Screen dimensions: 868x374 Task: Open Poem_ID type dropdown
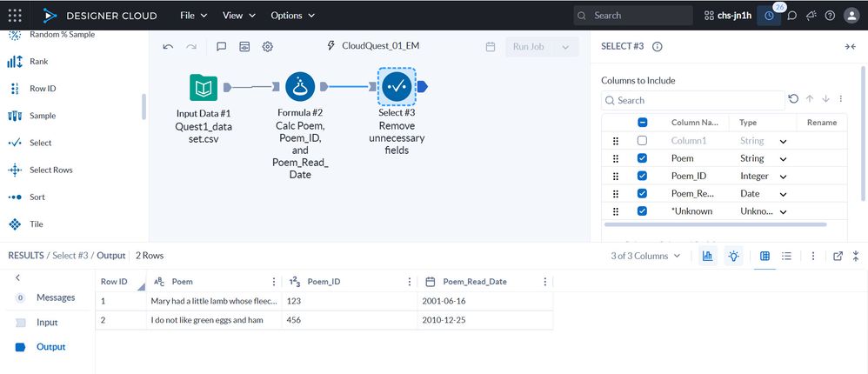[x=783, y=177]
